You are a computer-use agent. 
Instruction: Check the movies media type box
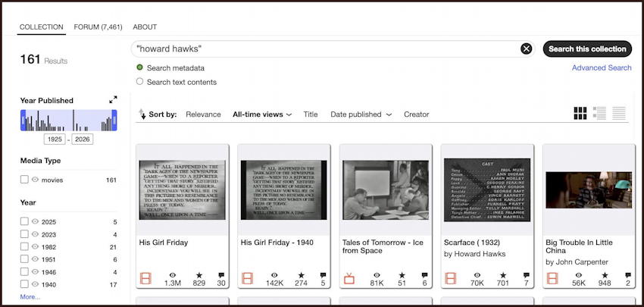pyautogui.click(x=25, y=180)
